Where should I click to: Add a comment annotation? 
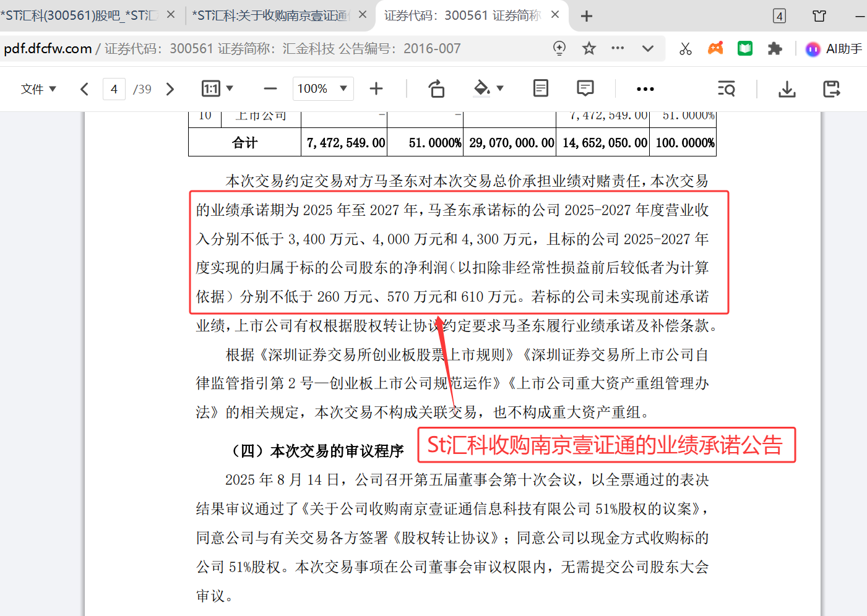(x=585, y=88)
